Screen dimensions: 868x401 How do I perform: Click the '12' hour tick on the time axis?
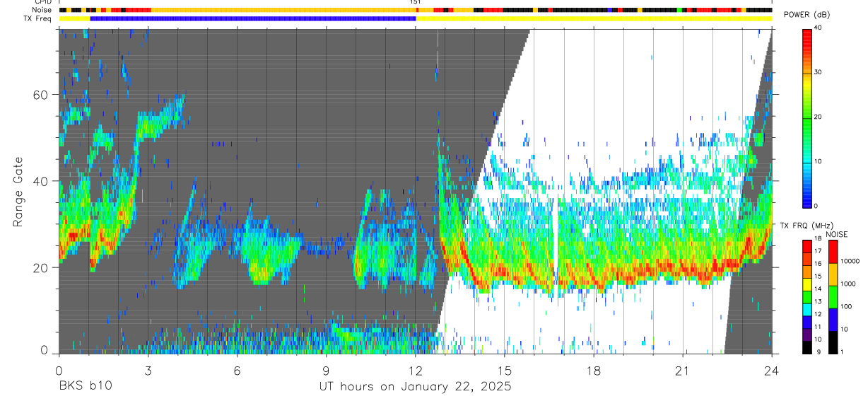pyautogui.click(x=415, y=371)
